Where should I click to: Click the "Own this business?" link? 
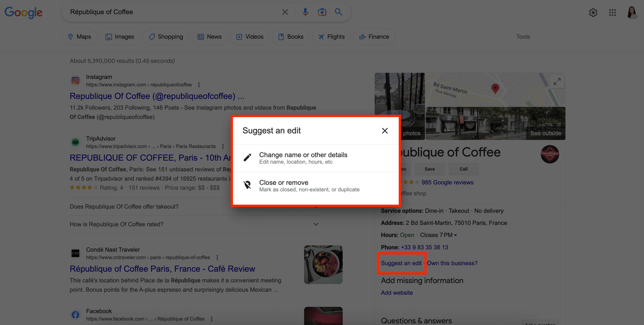tap(452, 263)
